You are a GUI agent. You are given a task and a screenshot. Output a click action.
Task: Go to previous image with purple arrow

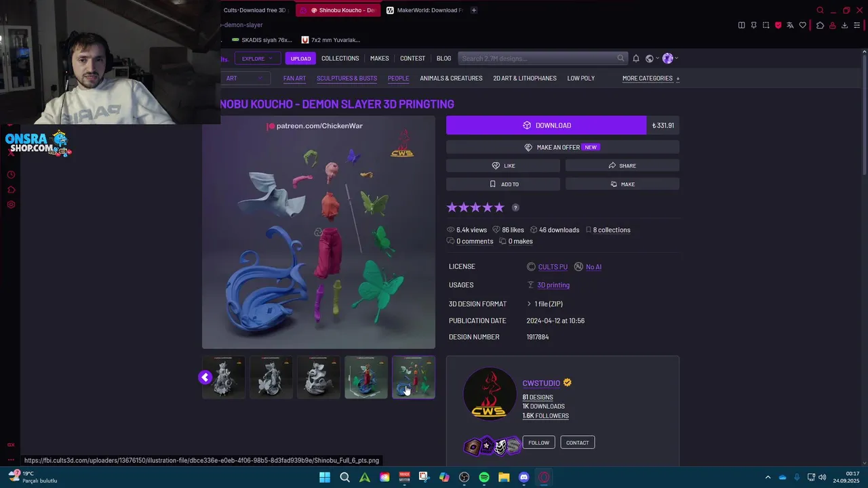pos(205,378)
